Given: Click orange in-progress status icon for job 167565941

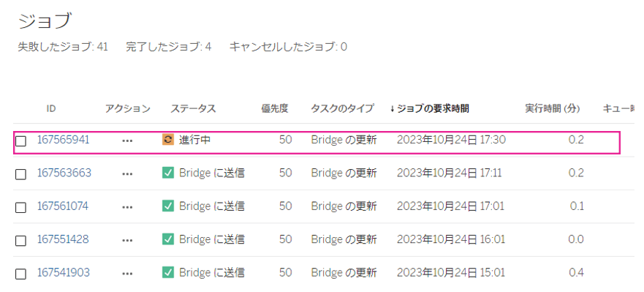Looking at the screenshot, I should pos(168,140).
